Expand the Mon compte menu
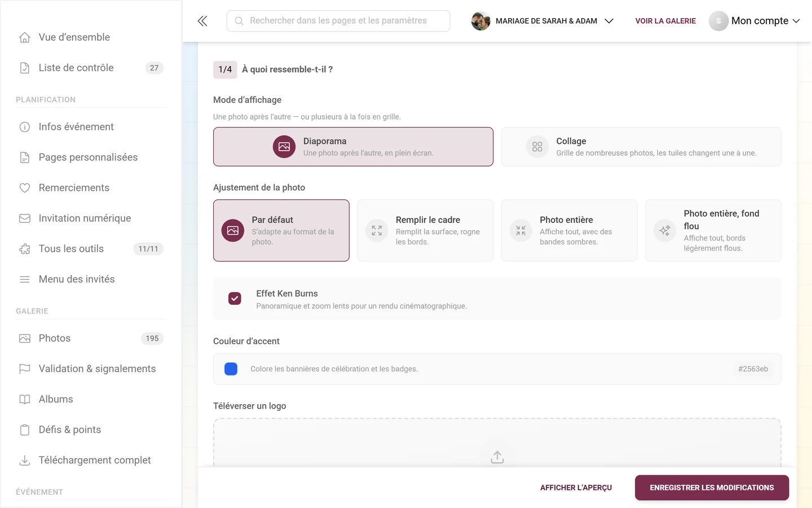Viewport: 812px width, 508px height. coord(754,21)
